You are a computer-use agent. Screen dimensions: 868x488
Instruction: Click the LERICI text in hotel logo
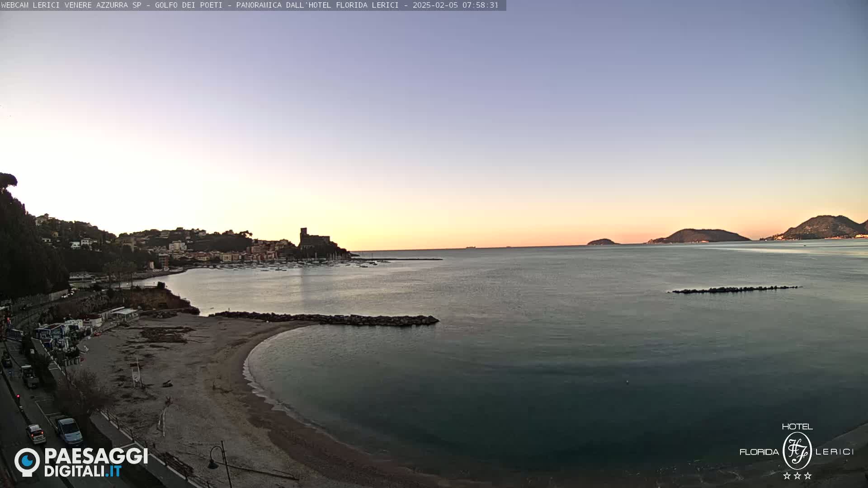[835, 451]
